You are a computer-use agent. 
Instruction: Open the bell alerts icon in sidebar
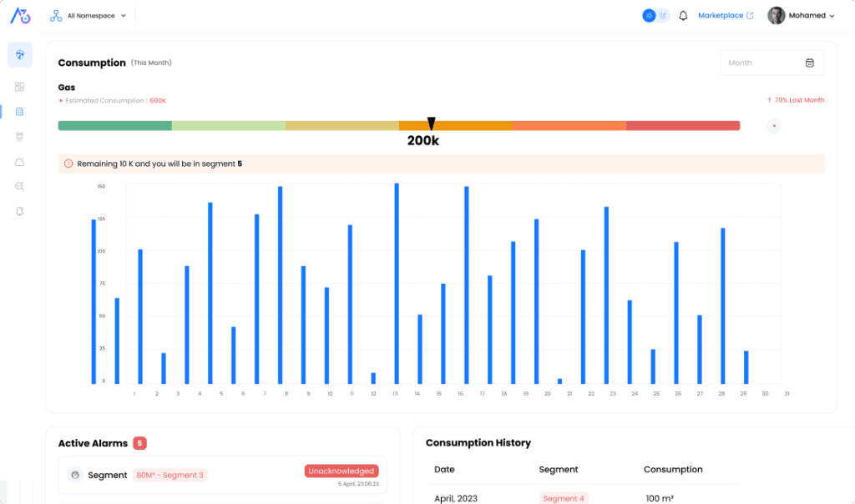pyautogui.click(x=20, y=212)
